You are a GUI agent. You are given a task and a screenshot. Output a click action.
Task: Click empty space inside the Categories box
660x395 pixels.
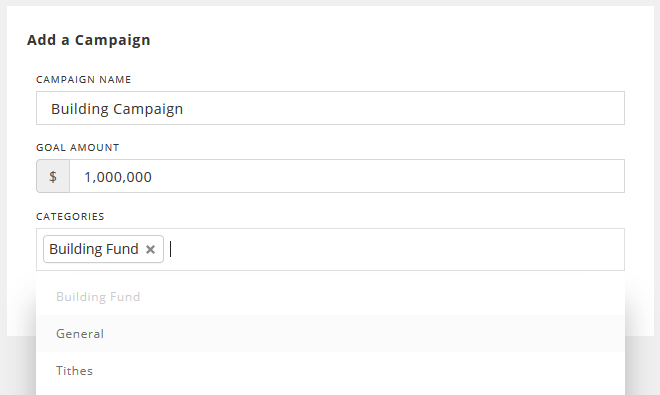click(x=396, y=249)
